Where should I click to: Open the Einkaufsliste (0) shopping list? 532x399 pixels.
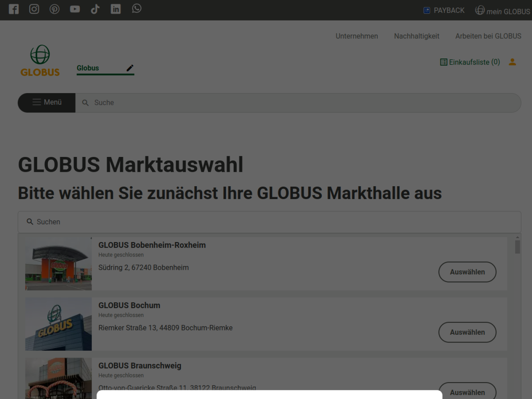click(x=470, y=62)
